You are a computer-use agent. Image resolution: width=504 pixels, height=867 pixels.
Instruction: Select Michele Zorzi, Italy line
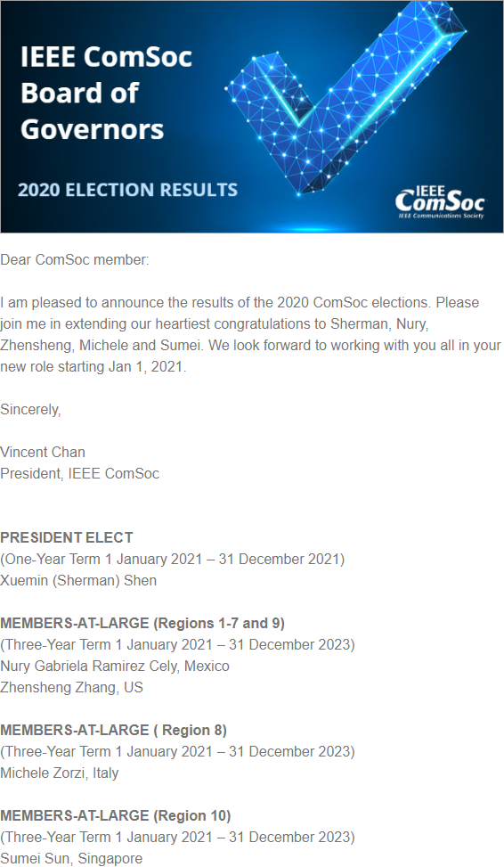[x=60, y=773]
